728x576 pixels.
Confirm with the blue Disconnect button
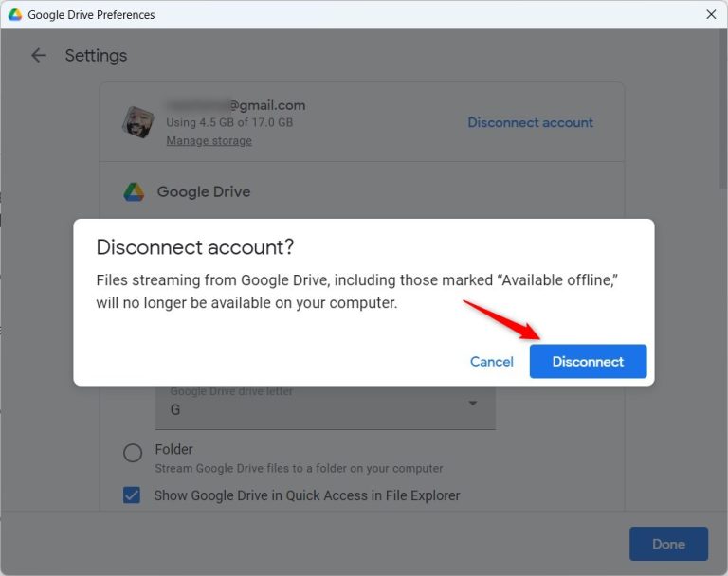pos(588,362)
